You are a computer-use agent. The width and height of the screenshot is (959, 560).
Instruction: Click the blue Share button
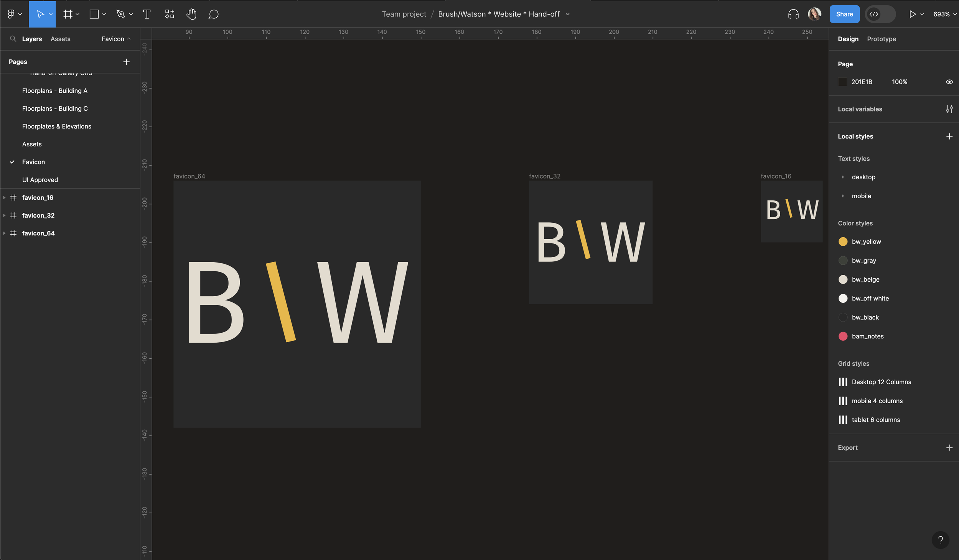point(844,14)
